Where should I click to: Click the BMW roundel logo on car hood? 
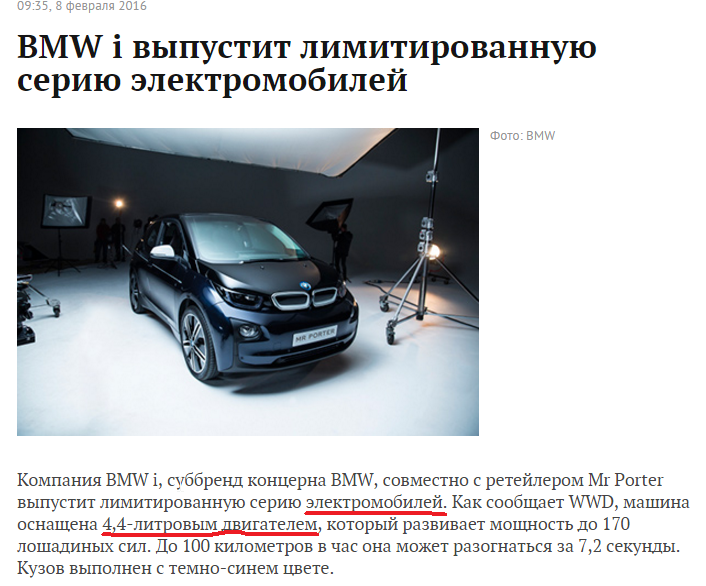[x=306, y=286]
